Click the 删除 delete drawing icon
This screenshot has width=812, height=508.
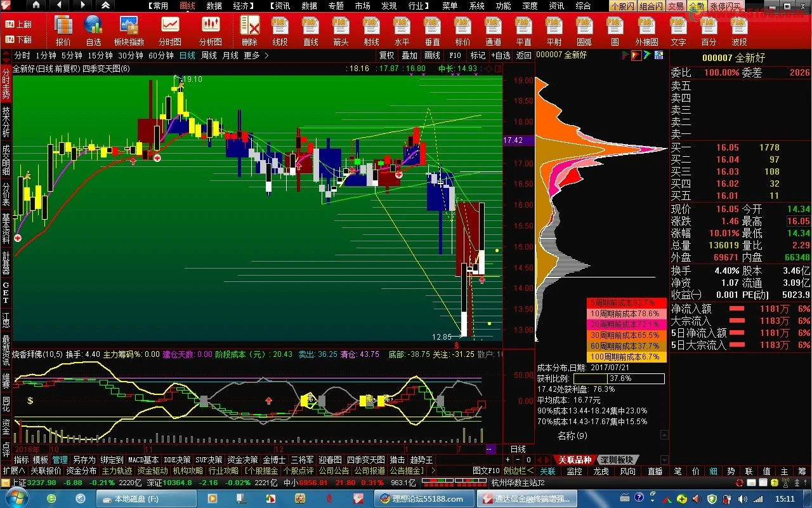(x=249, y=30)
